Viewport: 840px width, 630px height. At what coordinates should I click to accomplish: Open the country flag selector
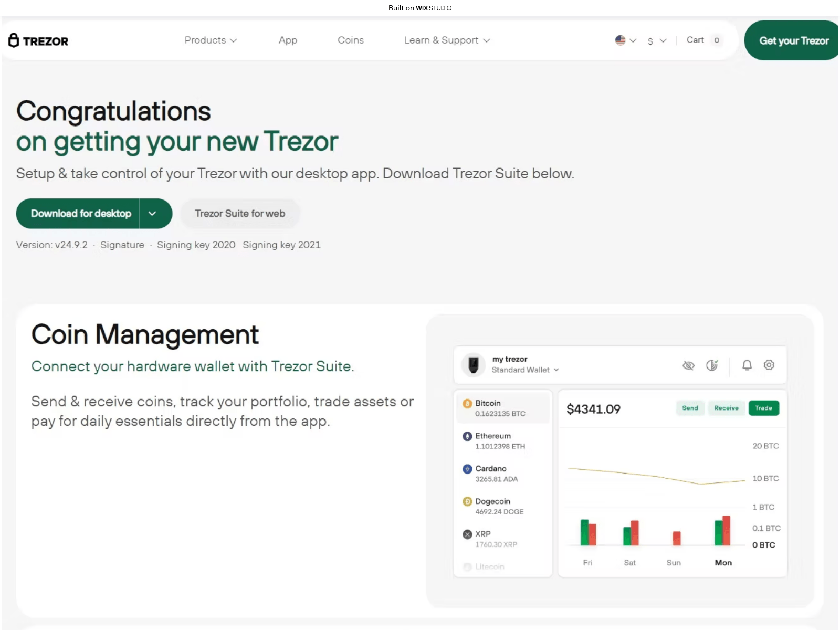[625, 40]
